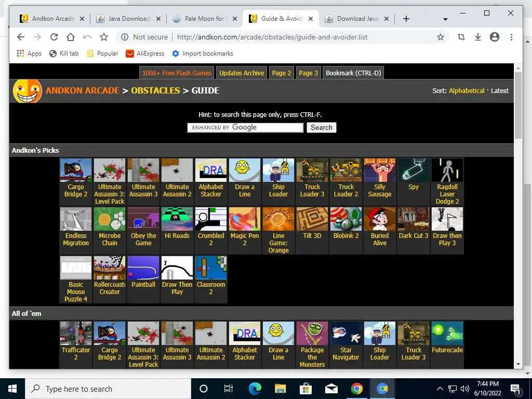Close the Pale Moon tab
This screenshot has width=532, height=399.
tap(234, 19)
